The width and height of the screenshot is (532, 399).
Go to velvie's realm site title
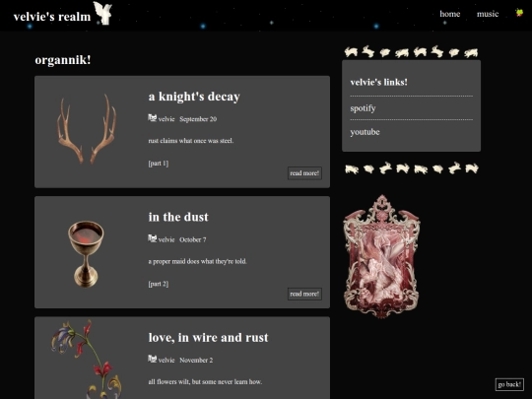[52, 17]
